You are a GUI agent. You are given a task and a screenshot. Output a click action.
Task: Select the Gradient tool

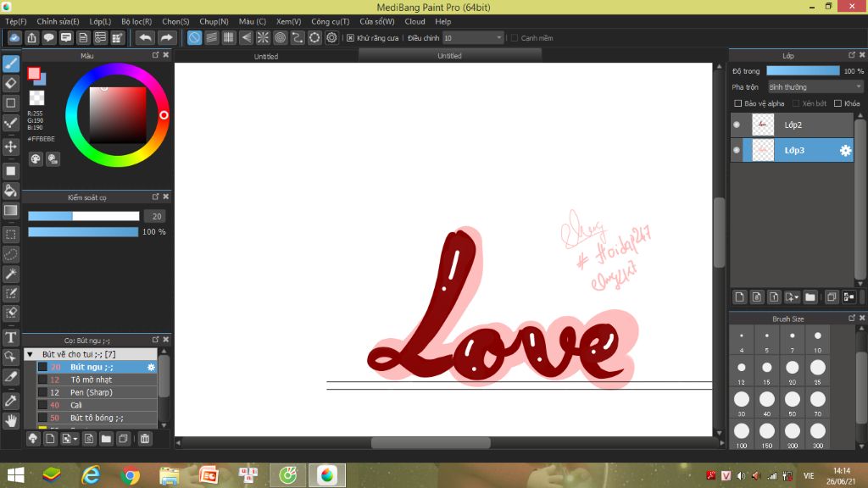click(11, 210)
